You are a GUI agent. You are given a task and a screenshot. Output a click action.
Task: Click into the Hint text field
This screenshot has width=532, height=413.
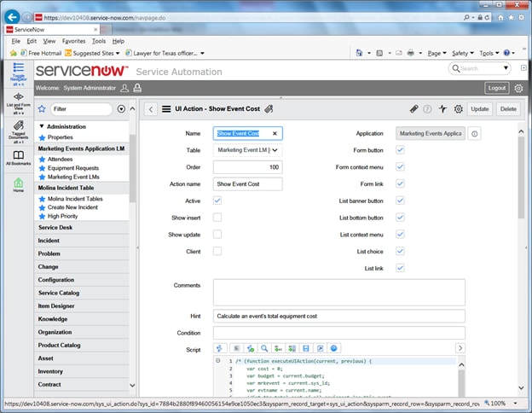[338, 316]
